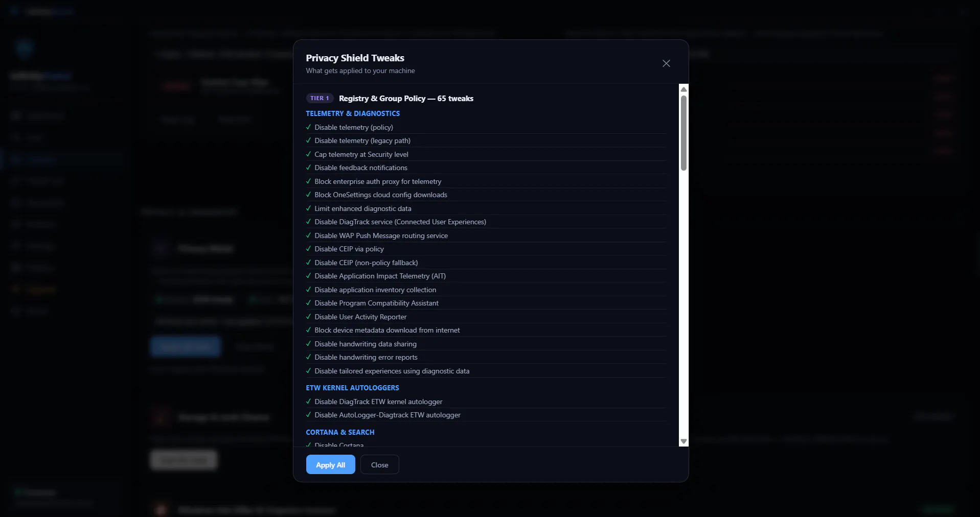
Task: Click 'Limit enhanced diagnostic data' row
Action: (486, 208)
